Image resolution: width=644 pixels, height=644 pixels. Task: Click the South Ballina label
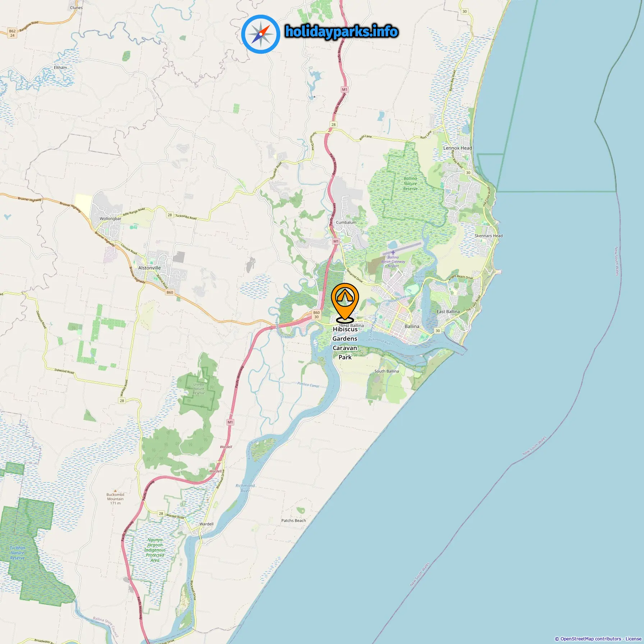point(387,371)
